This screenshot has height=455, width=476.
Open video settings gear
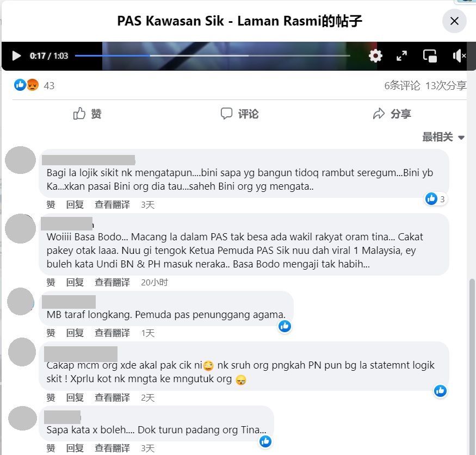pyautogui.click(x=375, y=56)
